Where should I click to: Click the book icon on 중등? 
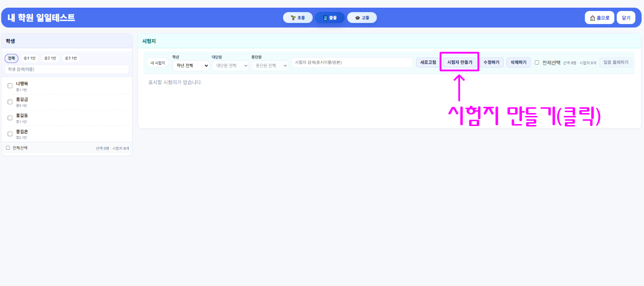(326, 18)
